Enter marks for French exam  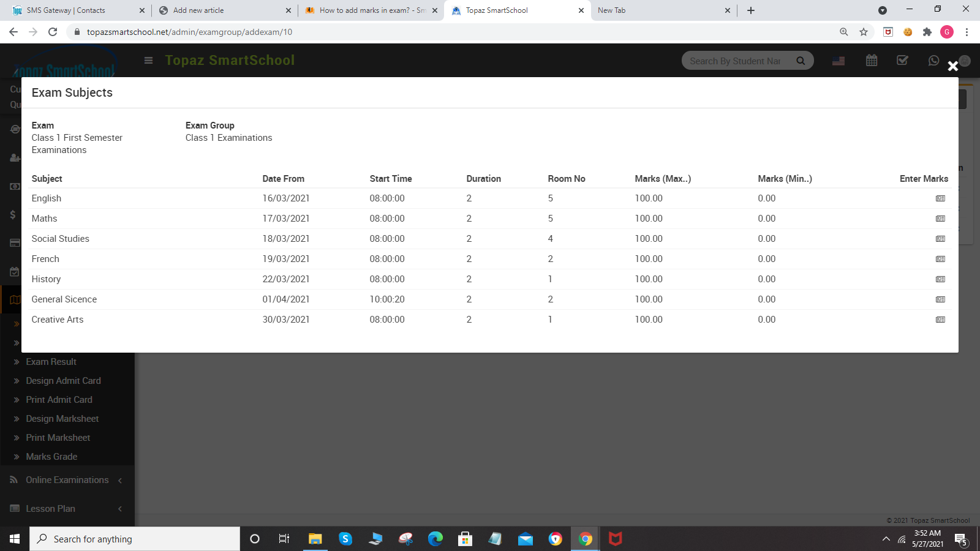tap(940, 259)
